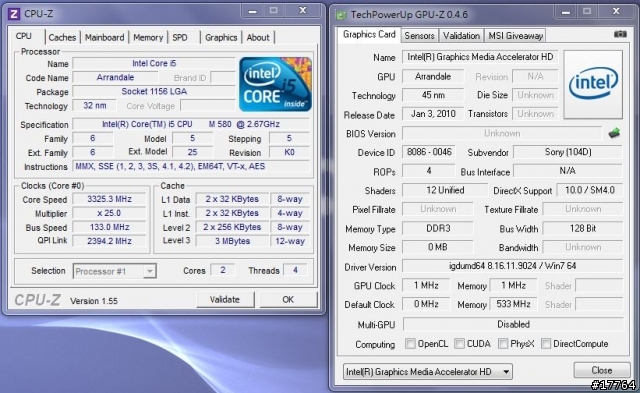Maximize the GPU-Z window

[587, 11]
